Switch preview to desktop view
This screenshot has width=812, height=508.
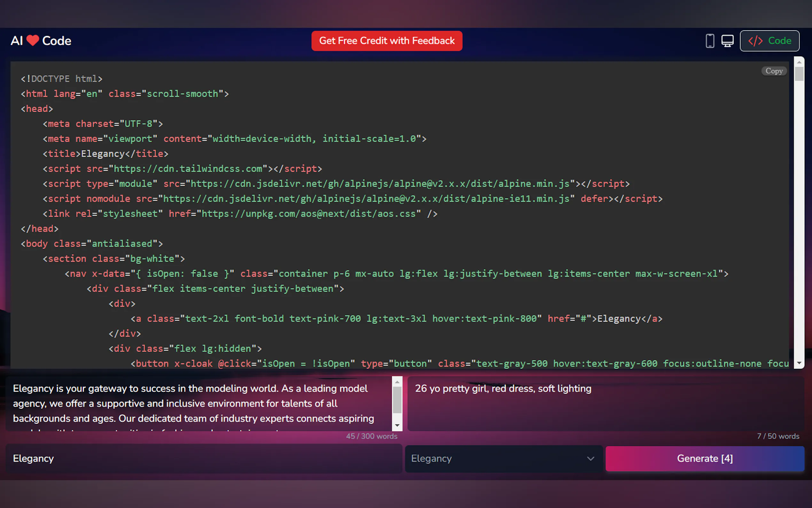[x=727, y=40]
